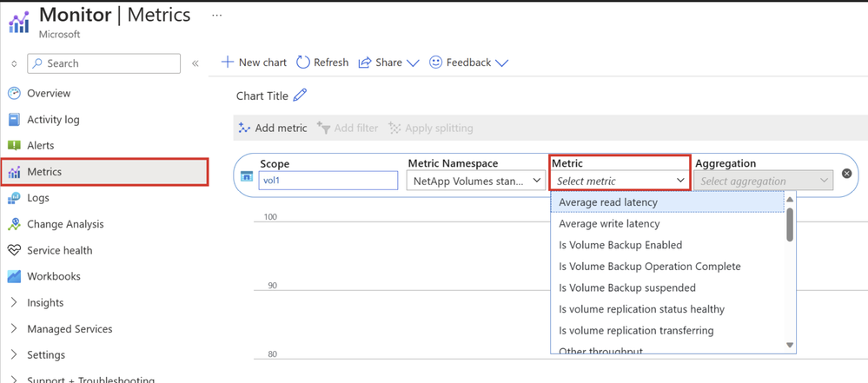Select Is Volume Backup Enabled metric
Viewport: 868px width, 383px height.
click(x=667, y=245)
